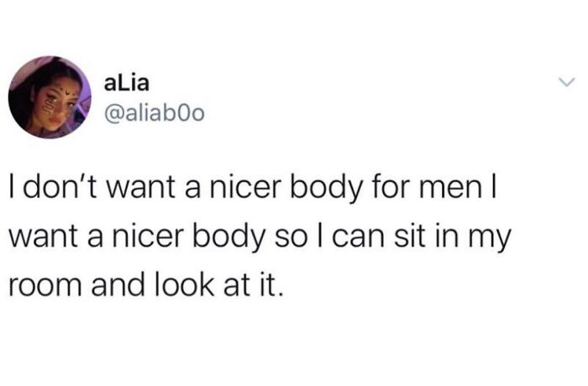Viewport: 588px width, 386px height.
Task: Click the first line of the tweet
Action: (254, 188)
